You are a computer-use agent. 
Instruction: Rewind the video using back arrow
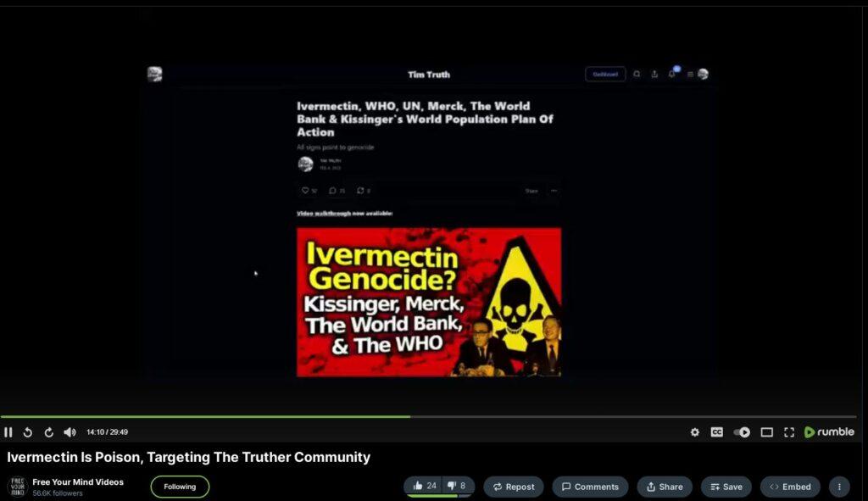pos(28,432)
